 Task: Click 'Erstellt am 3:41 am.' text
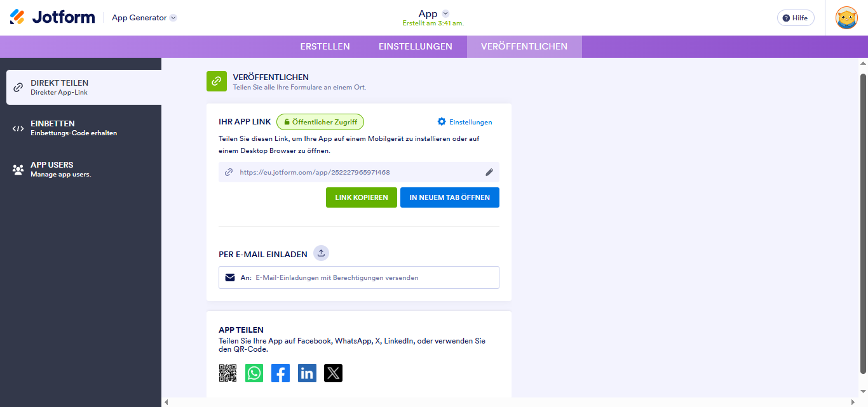(x=433, y=23)
